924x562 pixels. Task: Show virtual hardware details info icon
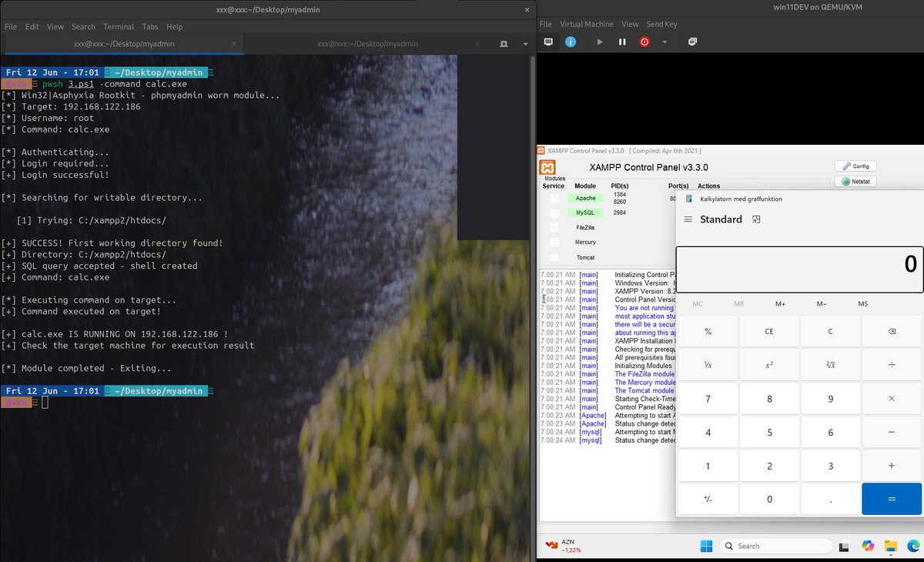tap(571, 42)
